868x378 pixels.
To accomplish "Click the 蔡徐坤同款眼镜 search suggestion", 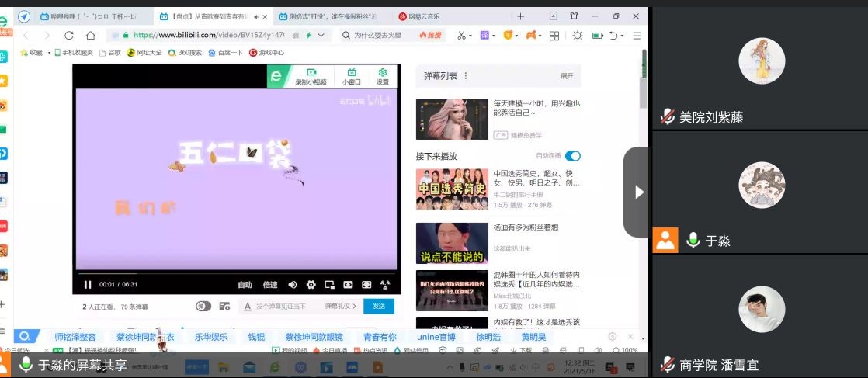I will (x=314, y=337).
